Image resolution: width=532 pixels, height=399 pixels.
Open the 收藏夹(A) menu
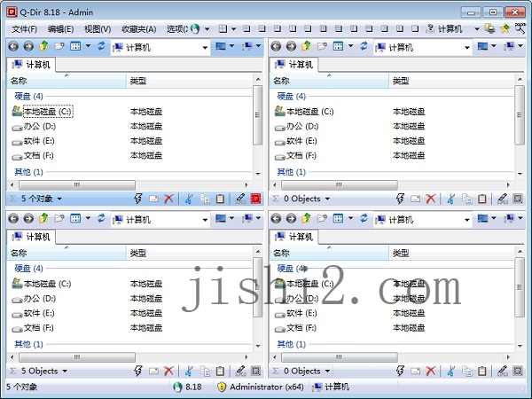[139, 29]
